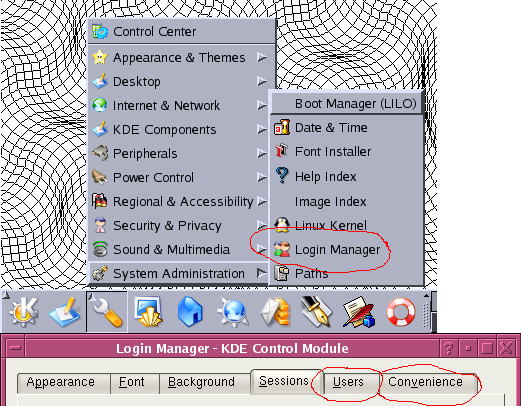Click the flag icon for Regional & Accessibility
521x406 pixels.
tap(100, 201)
